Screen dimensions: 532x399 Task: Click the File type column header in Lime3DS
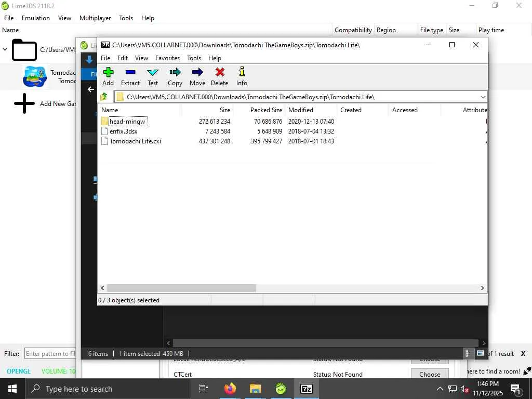[432, 30]
